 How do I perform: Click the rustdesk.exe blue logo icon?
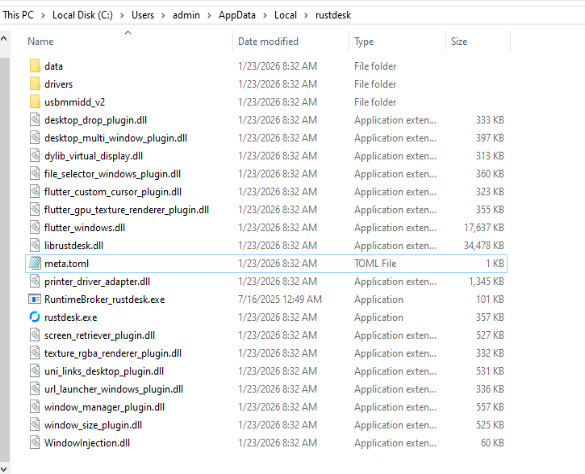click(x=34, y=317)
